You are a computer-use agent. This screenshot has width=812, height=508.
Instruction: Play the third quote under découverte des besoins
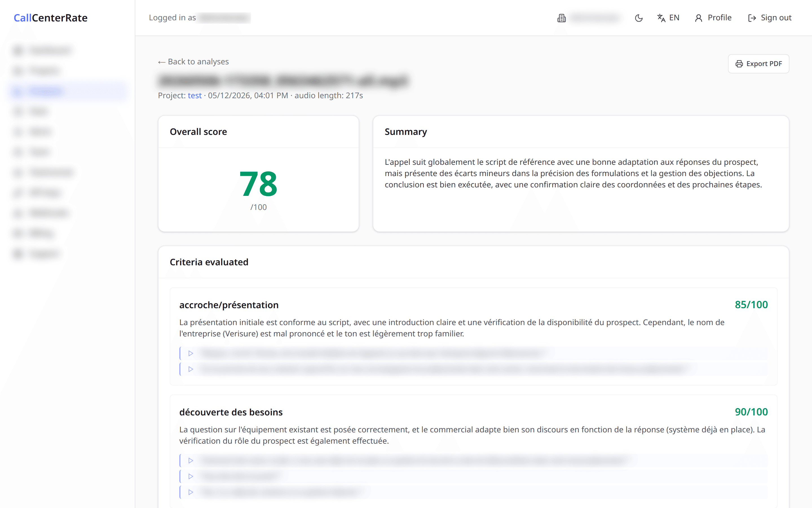tap(191, 492)
